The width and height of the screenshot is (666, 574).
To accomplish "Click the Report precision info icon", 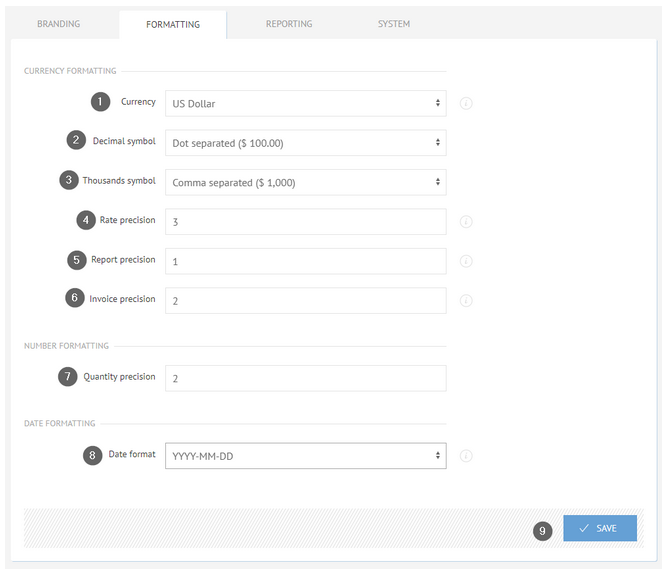I will [x=466, y=261].
